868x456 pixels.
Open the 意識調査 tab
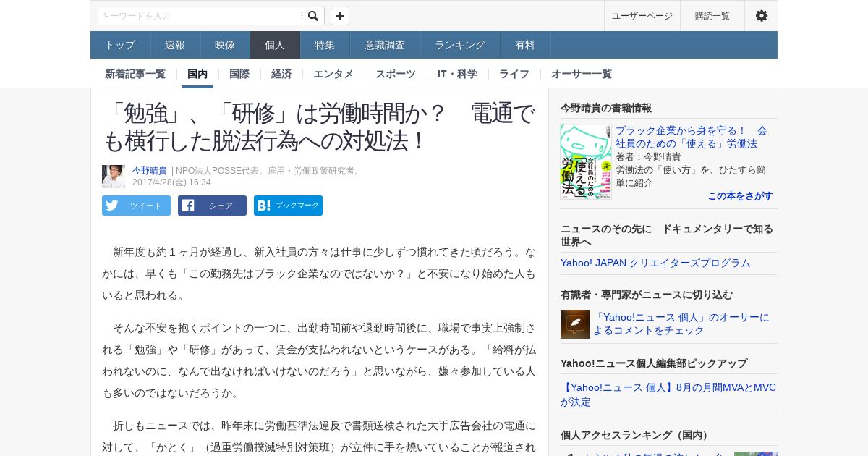point(385,45)
